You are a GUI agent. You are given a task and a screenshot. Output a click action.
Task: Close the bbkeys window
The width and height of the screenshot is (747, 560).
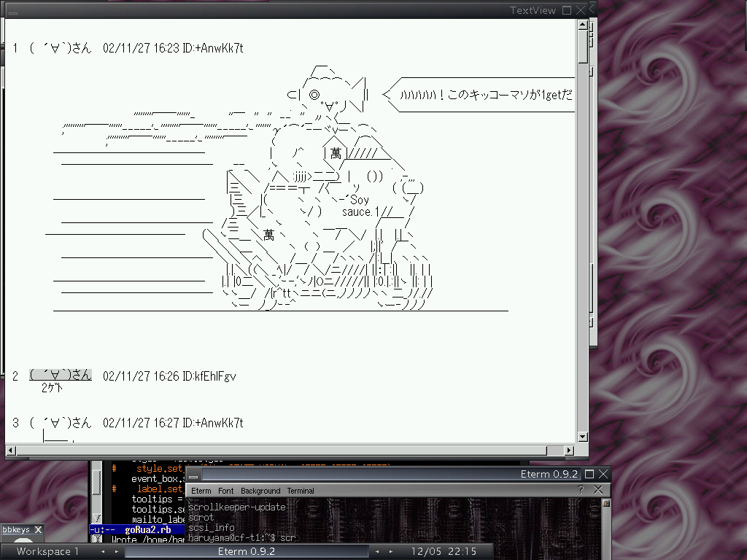39,529
